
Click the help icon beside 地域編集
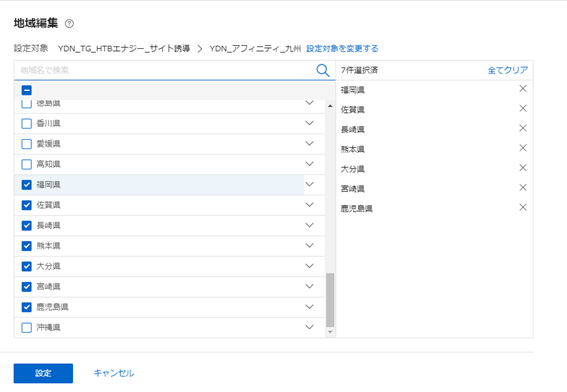69,24
